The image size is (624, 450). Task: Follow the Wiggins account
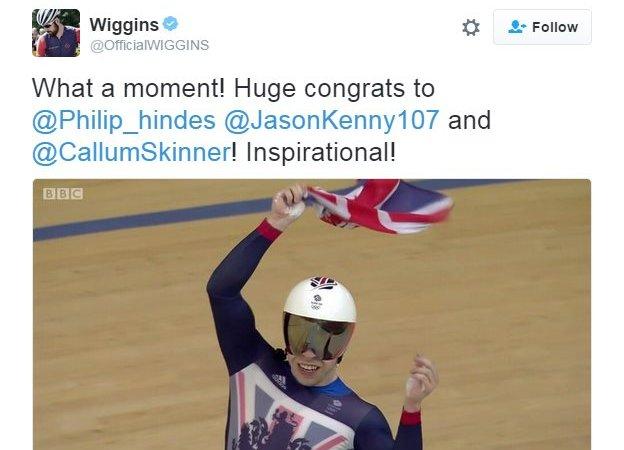coord(542,27)
